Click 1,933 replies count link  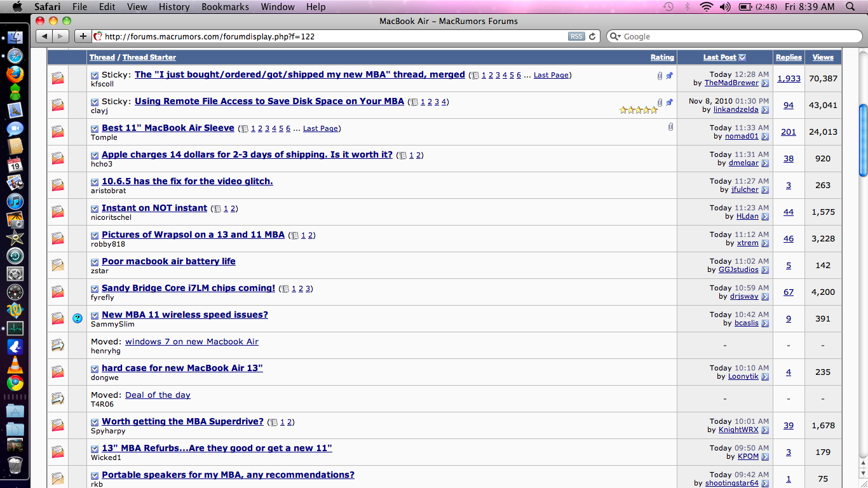(789, 78)
